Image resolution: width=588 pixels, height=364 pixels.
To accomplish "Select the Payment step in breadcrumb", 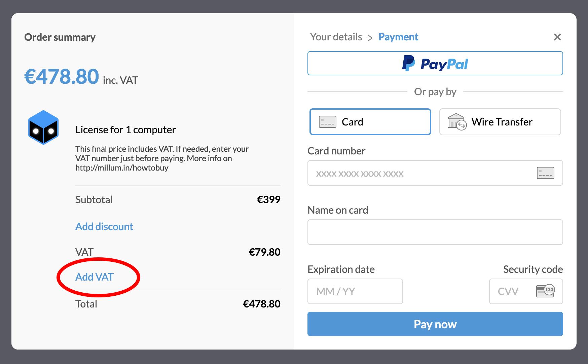I will coord(398,37).
